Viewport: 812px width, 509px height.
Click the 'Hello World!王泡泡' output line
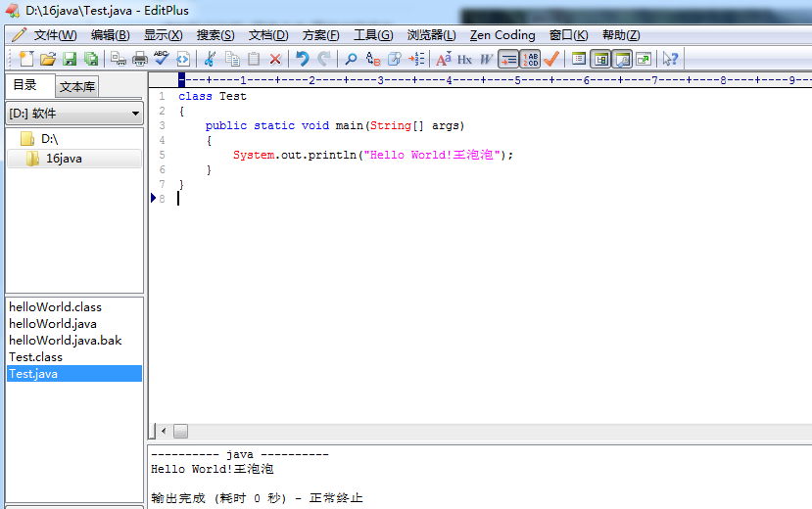(213, 469)
